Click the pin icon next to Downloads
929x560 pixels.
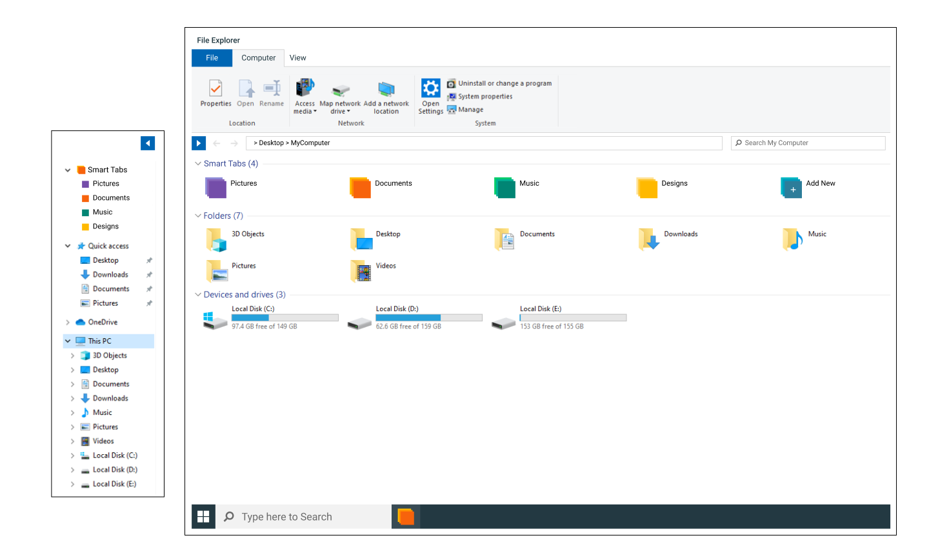[149, 275]
